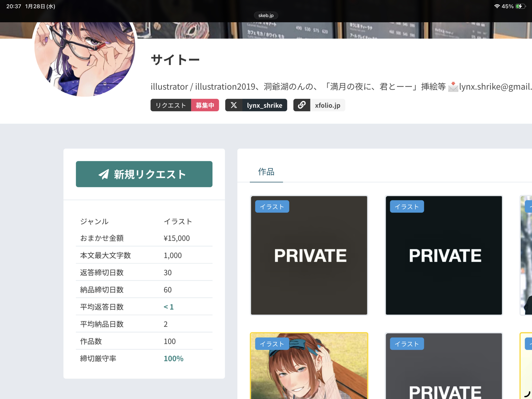Click イラスト badge on first PRIVATE thumbnail
This screenshot has height=399, width=532.
point(272,207)
